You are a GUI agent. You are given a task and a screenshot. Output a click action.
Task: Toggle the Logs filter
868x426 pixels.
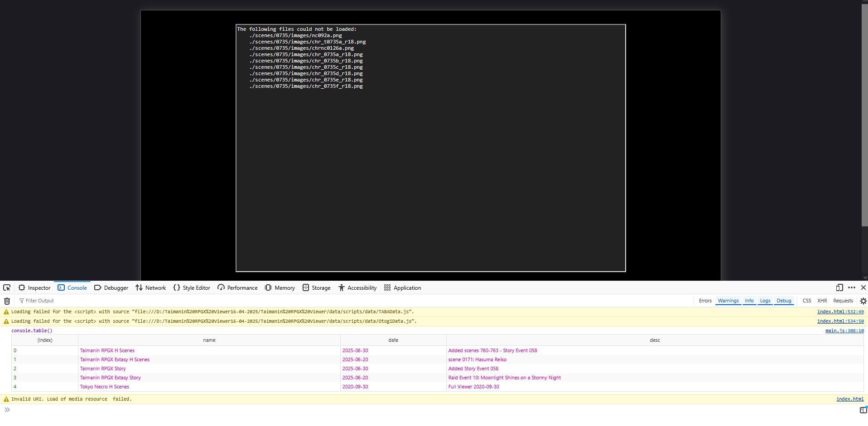(x=765, y=301)
